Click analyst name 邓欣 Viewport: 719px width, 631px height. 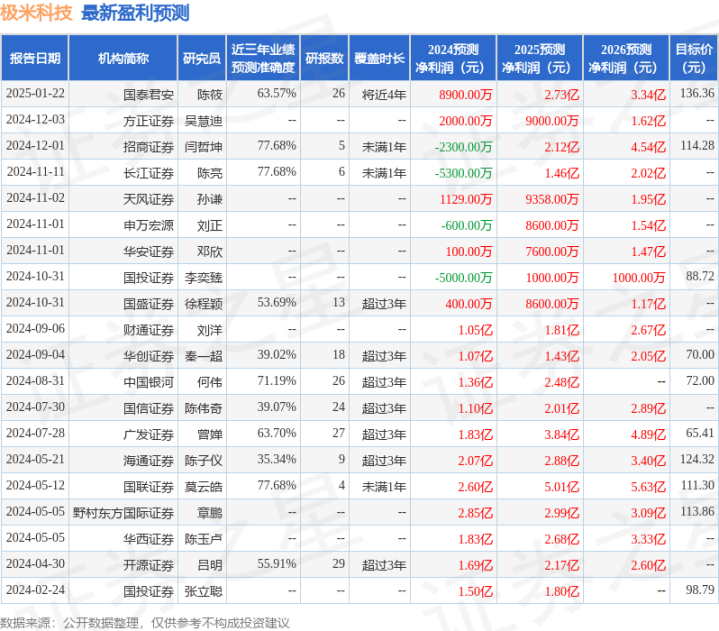[x=210, y=252]
